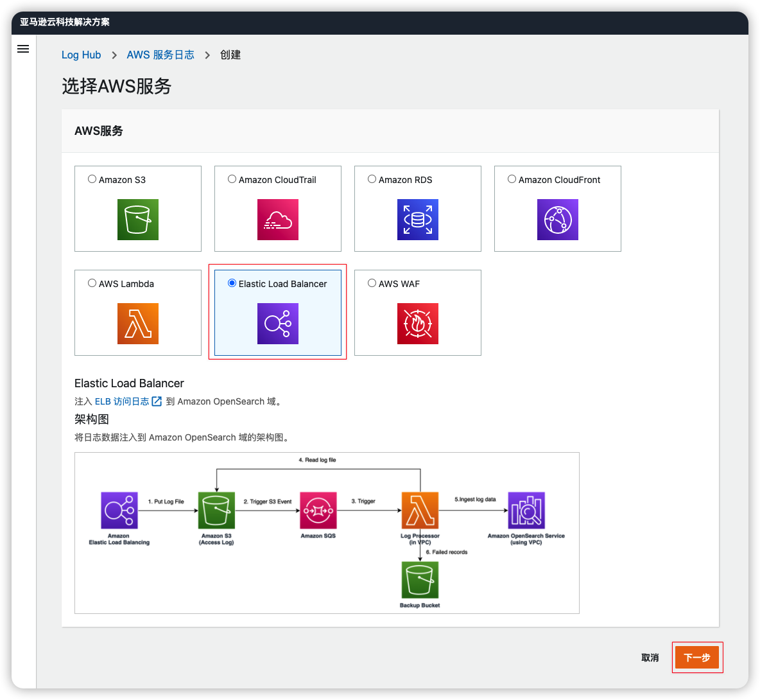
Task: Click the '1. Put Log File' diagram label
Action: [x=166, y=502]
